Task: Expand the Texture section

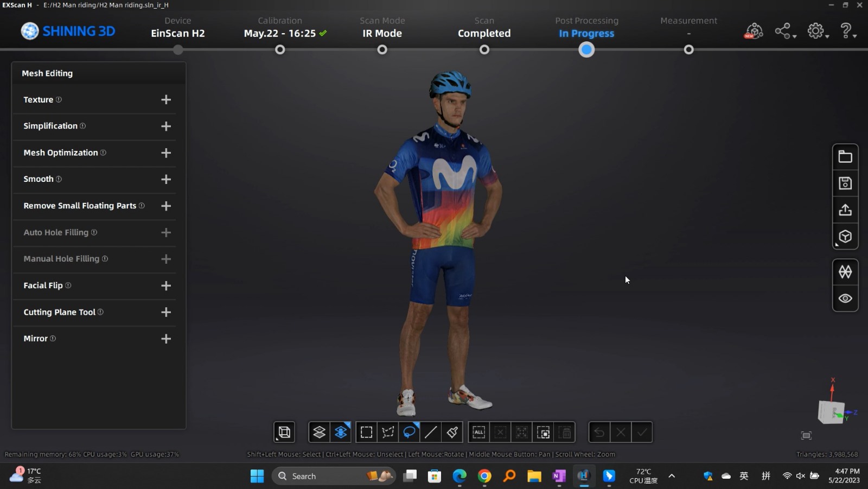Action: 166,100
